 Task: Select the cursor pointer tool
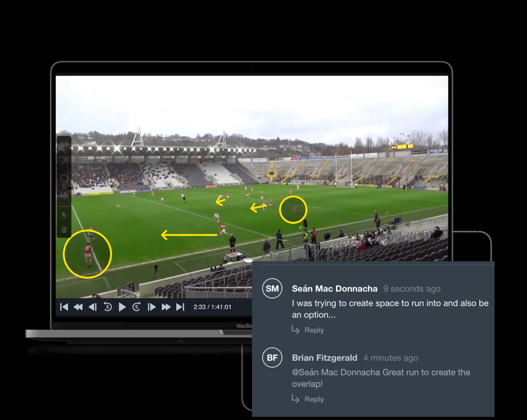tap(64, 215)
